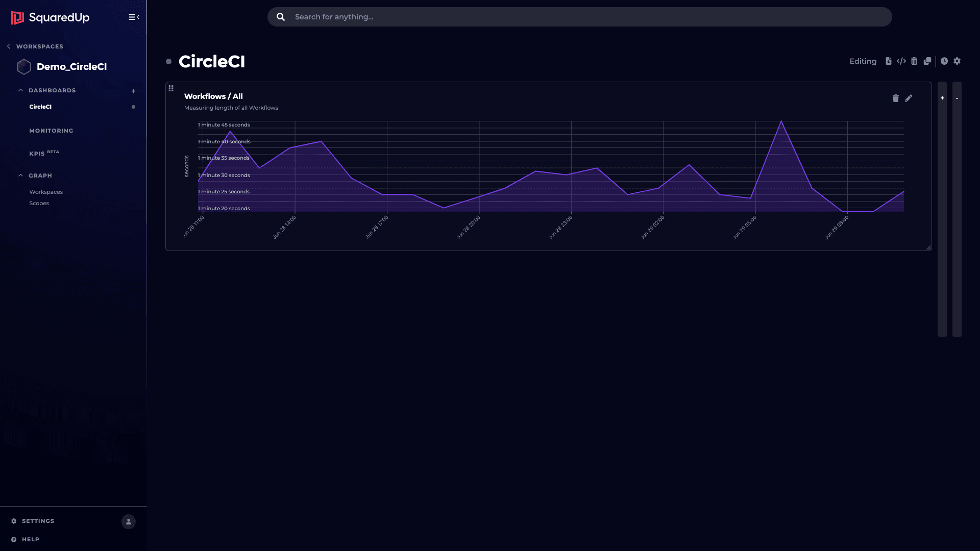Click the tile resize corner handle
980x551 pixels.
(928, 247)
